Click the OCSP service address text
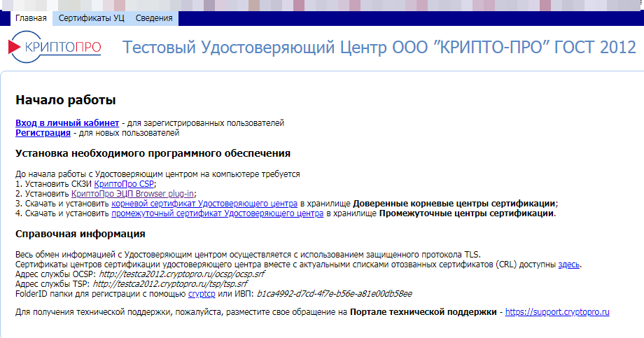The height and width of the screenshot is (338, 644). point(182,274)
